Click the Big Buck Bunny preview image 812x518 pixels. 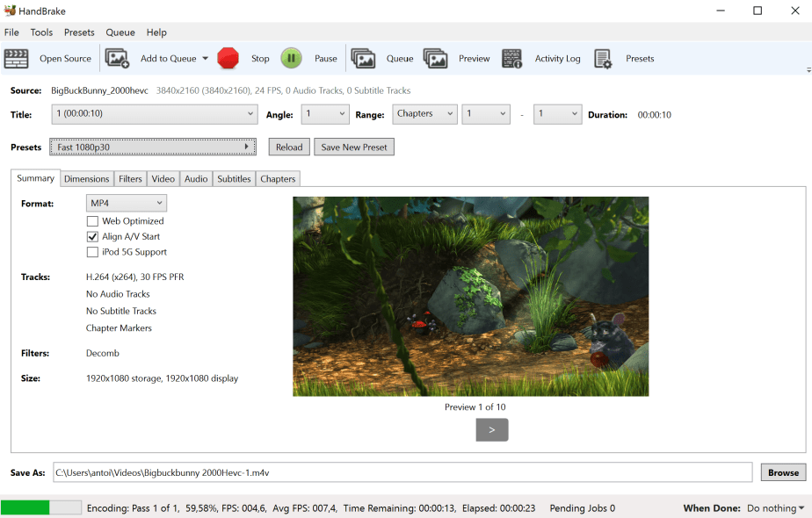[470, 297]
